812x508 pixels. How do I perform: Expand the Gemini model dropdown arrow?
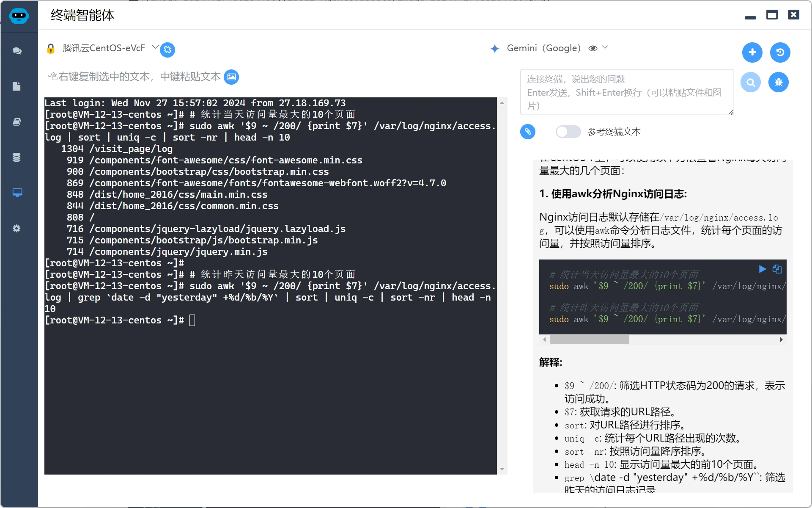tap(605, 47)
